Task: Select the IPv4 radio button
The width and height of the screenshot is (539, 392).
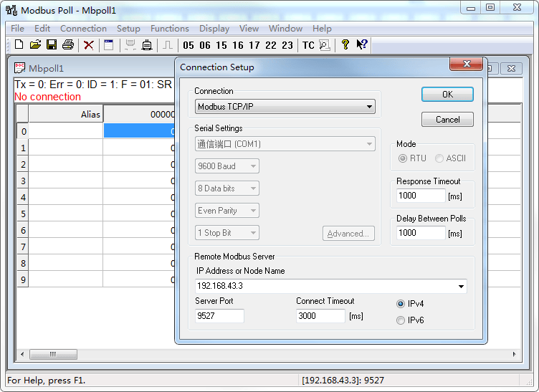Action: (x=401, y=304)
